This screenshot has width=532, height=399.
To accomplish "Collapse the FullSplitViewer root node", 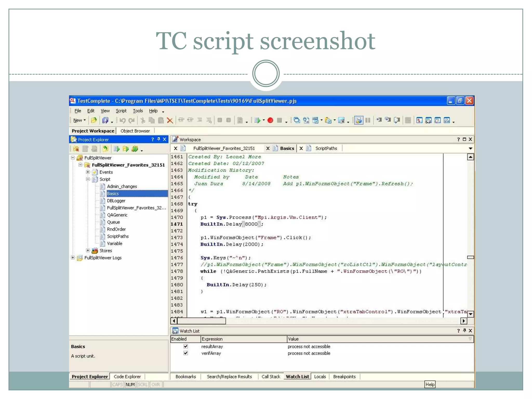I will tap(73, 158).
